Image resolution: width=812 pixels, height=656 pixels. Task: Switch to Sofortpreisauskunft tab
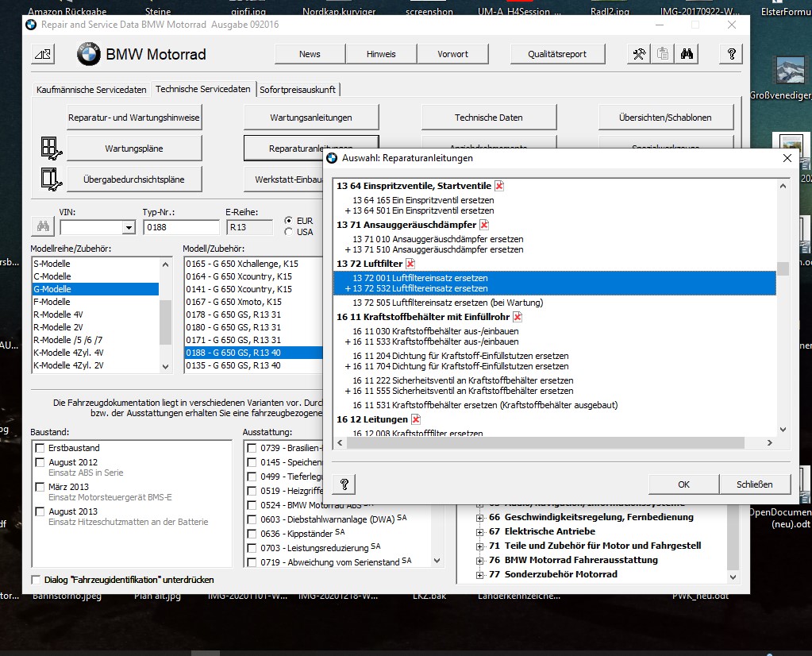298,90
